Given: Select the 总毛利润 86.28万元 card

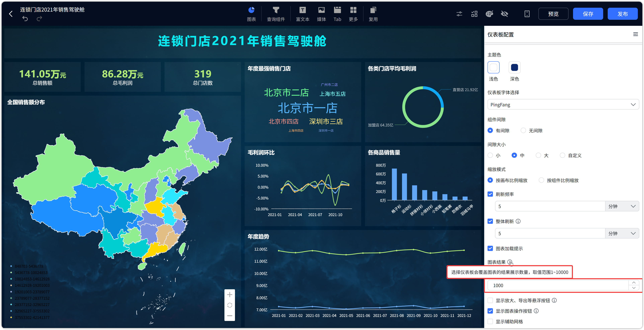Looking at the screenshot, I should click(123, 77).
